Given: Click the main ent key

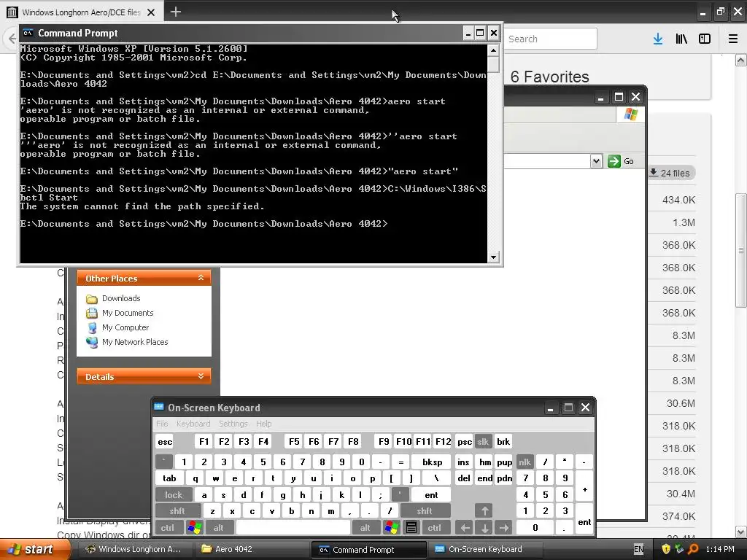Looking at the screenshot, I should point(431,495).
